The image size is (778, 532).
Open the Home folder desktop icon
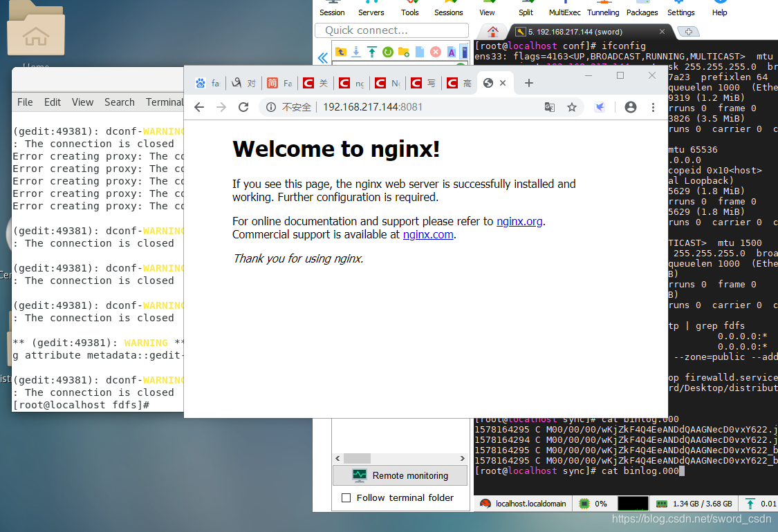tap(36, 30)
